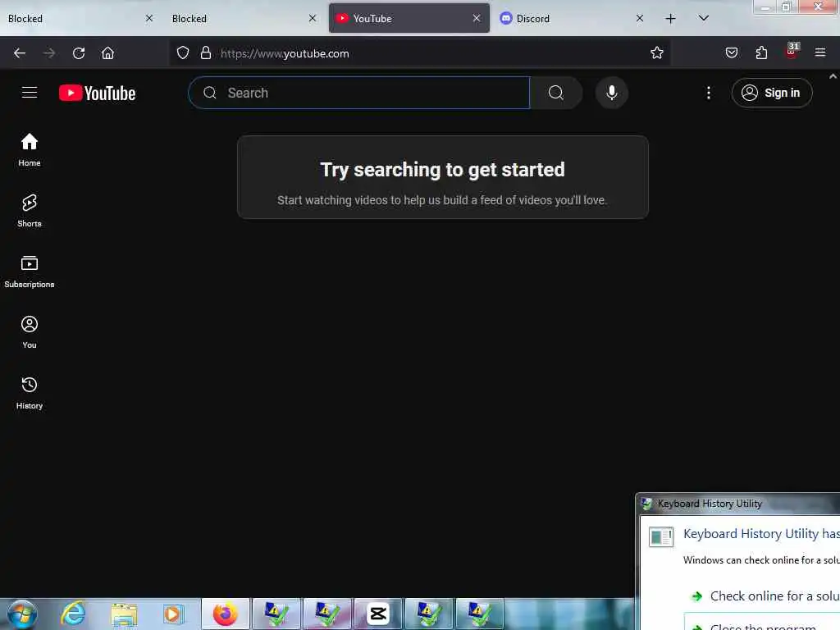This screenshot has height=630, width=840.
Task: Open the You section in sidebar
Action: coord(30,332)
